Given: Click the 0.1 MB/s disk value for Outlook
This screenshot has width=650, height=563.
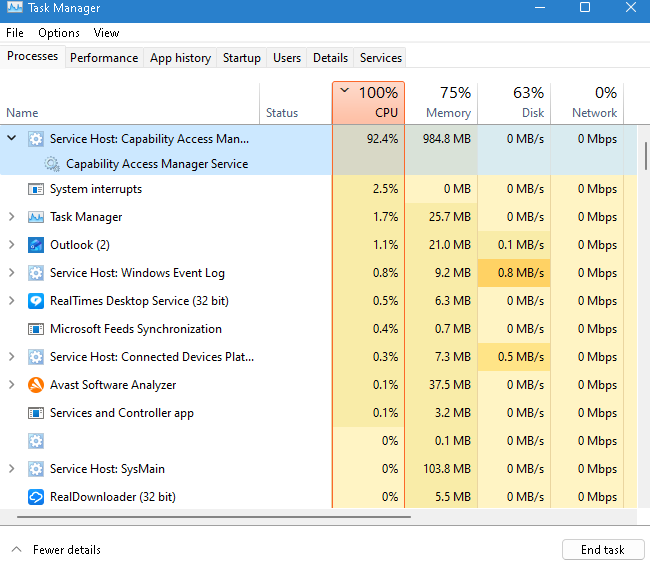Looking at the screenshot, I should (521, 245).
